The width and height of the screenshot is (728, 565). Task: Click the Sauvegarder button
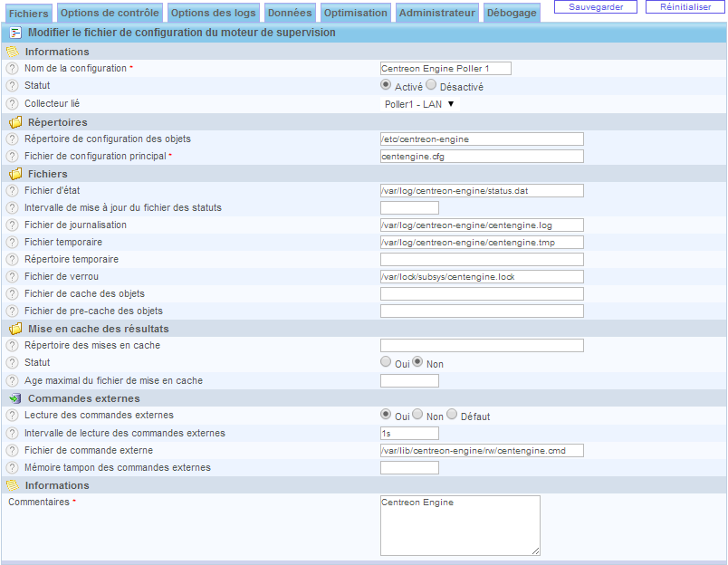click(x=596, y=7)
